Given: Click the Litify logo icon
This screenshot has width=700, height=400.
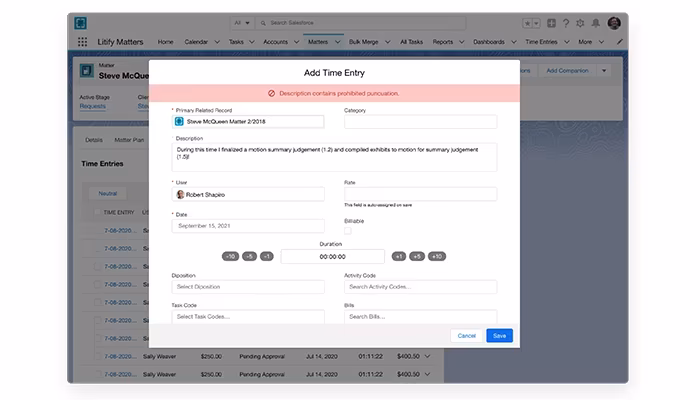Looking at the screenshot, I should tap(81, 23).
